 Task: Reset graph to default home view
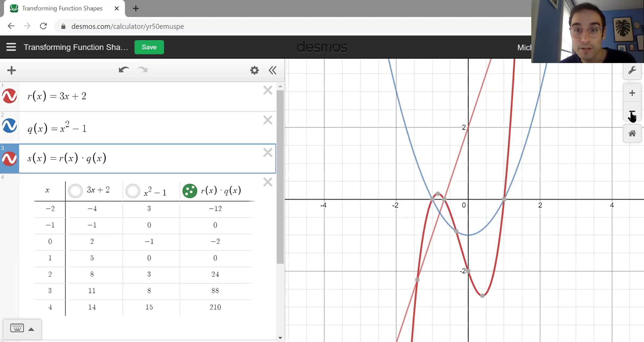coord(632,133)
